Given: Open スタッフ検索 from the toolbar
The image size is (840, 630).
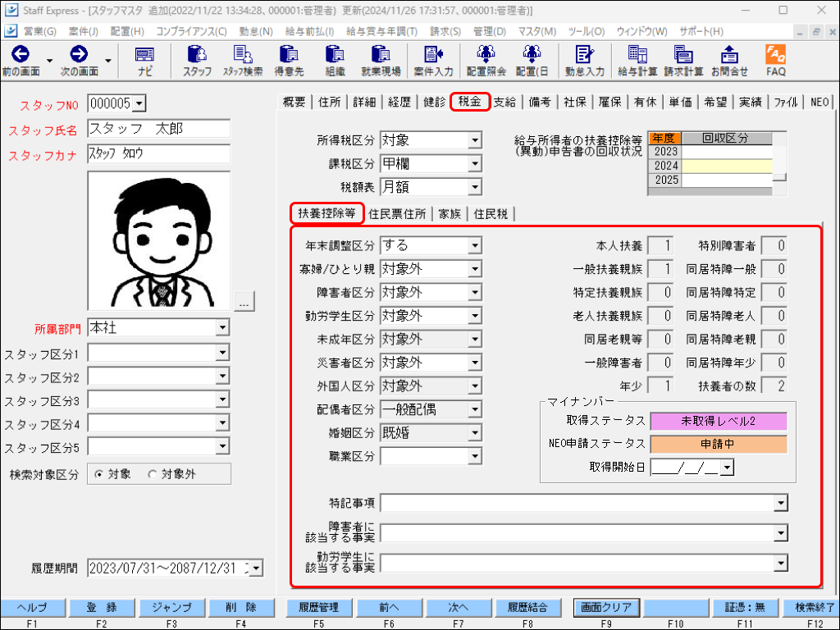Looking at the screenshot, I should point(243,60).
